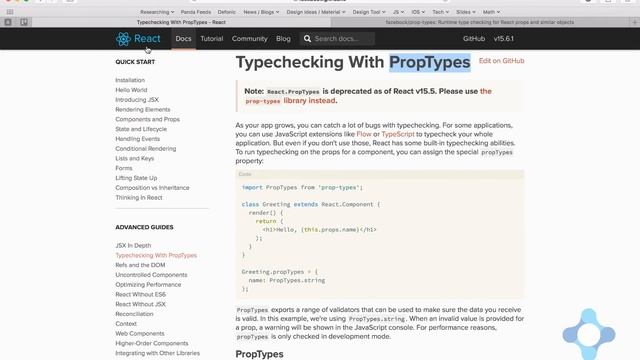
Task: Expand the Design Tool bookmarks folder
Action: pos(369,12)
